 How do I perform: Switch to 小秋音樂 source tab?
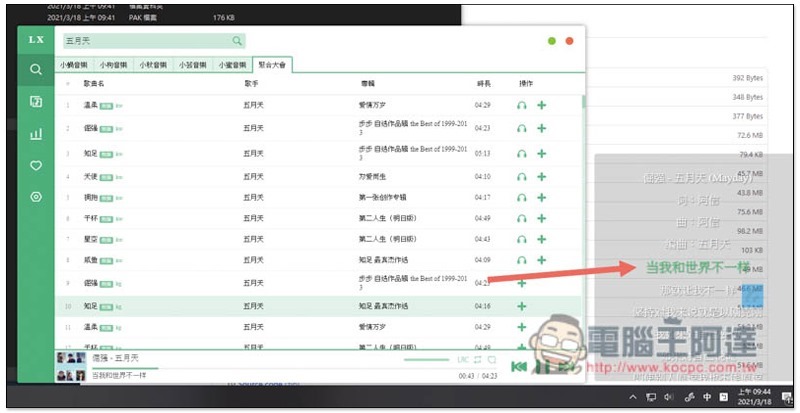coord(153,65)
